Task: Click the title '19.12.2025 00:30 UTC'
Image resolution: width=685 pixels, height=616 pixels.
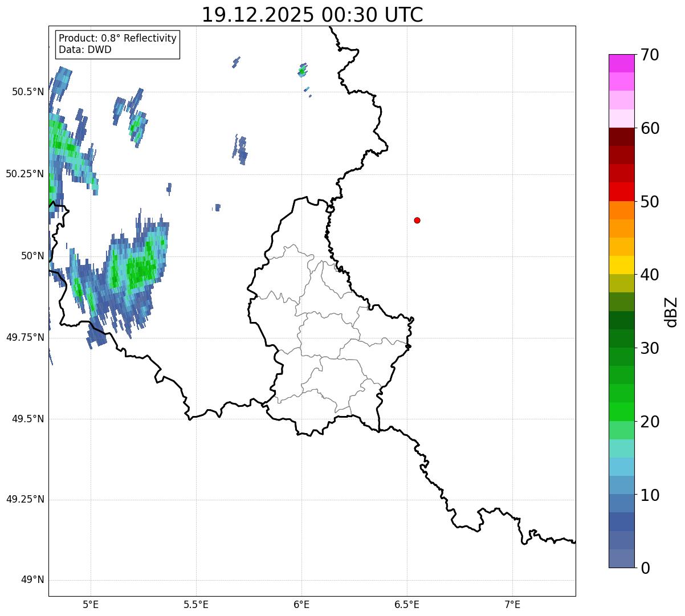Action: click(312, 14)
